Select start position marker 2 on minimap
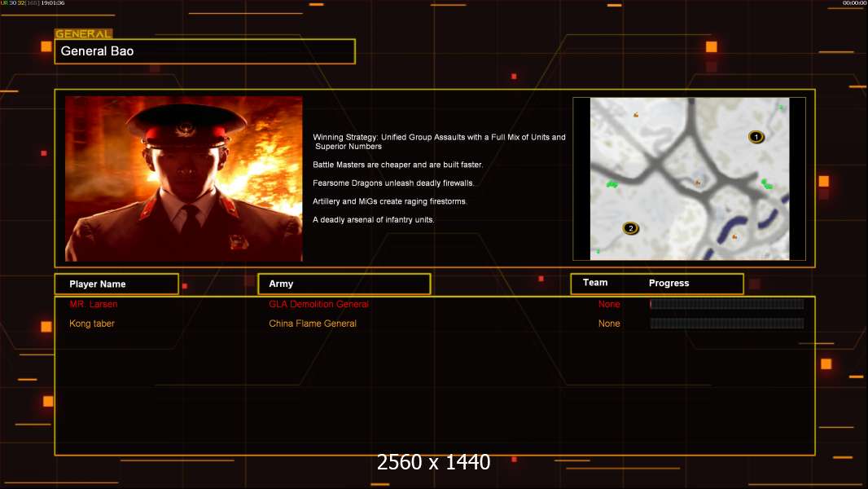Screen dimensions: 868x489 pyautogui.click(x=630, y=228)
